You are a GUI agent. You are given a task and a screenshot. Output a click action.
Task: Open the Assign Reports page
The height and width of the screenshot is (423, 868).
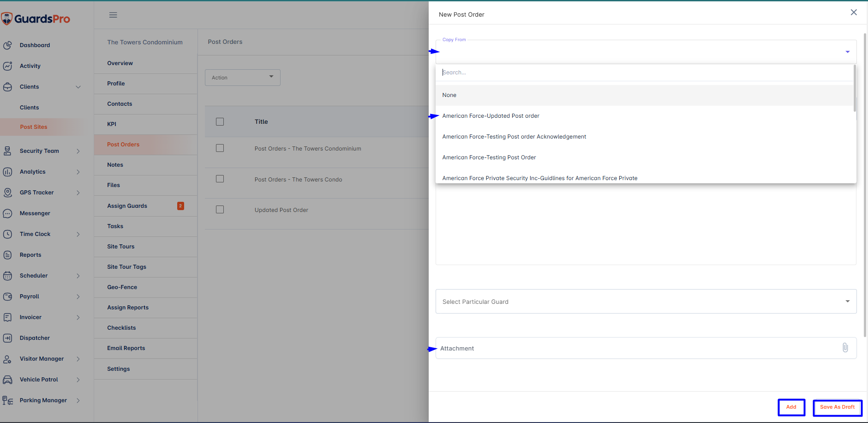(x=146, y=308)
